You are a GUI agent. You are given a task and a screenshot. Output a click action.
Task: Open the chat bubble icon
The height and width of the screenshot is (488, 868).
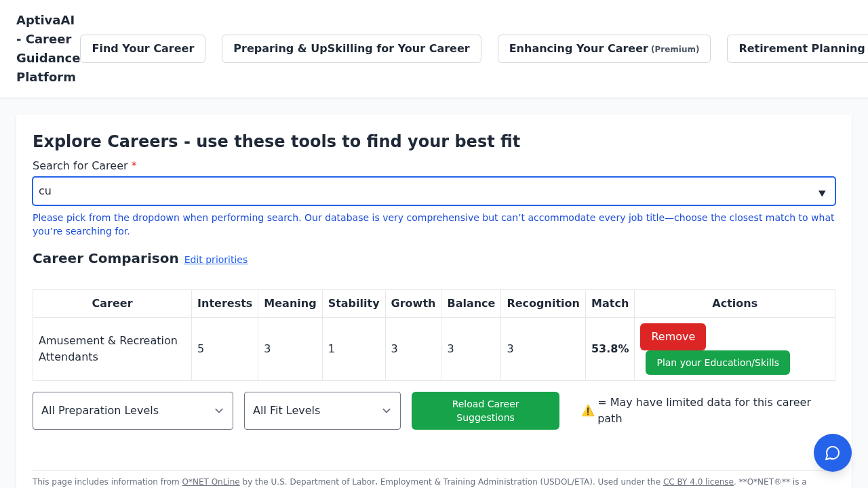[x=832, y=453]
